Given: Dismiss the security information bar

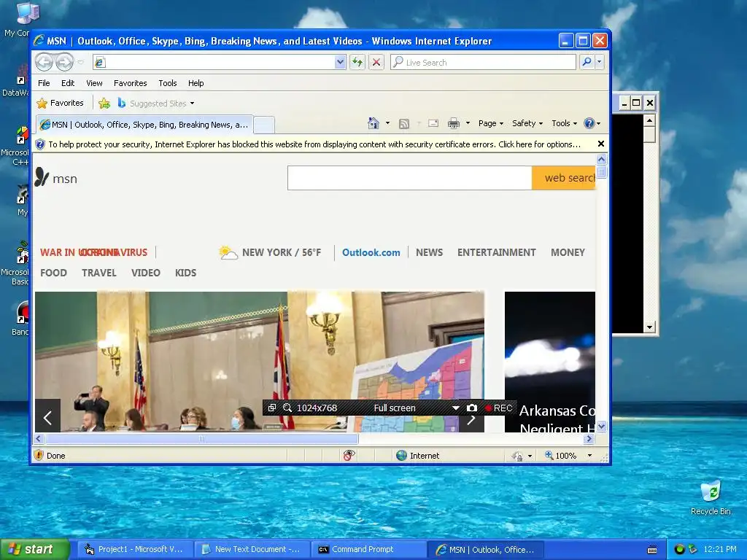Looking at the screenshot, I should (601, 144).
